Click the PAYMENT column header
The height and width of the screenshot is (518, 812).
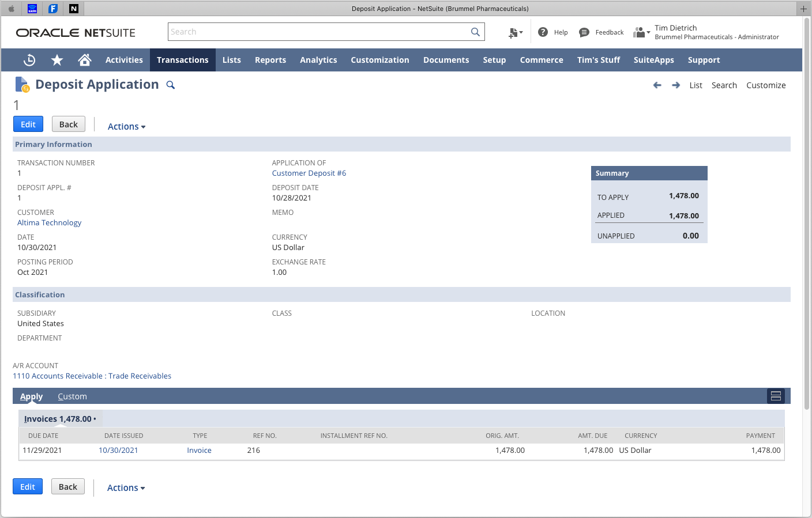[x=760, y=436]
